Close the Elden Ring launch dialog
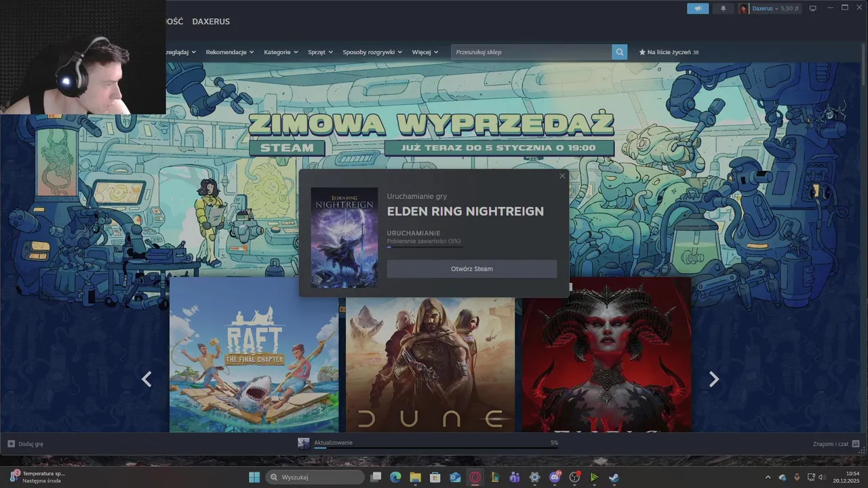This screenshot has height=488, width=868. [x=562, y=176]
